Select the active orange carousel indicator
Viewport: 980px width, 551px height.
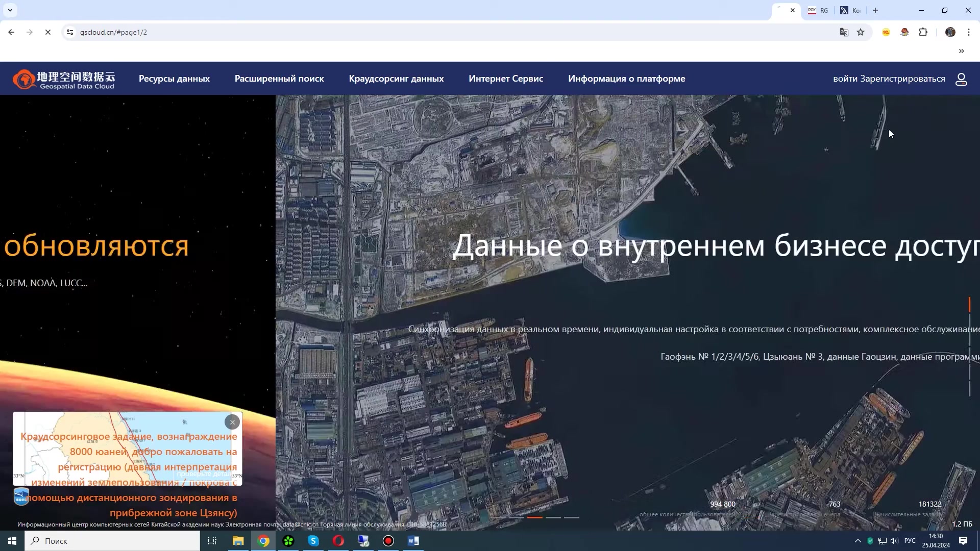535,517
